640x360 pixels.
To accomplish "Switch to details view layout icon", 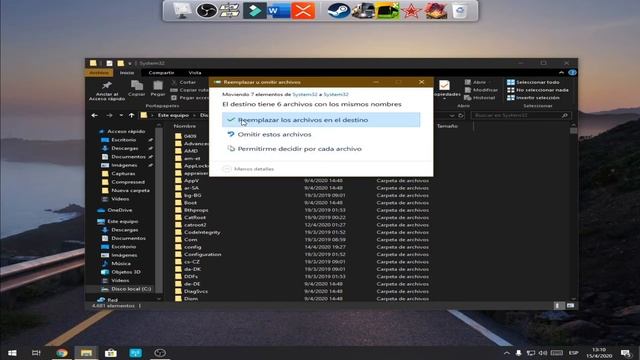I will (x=559, y=305).
